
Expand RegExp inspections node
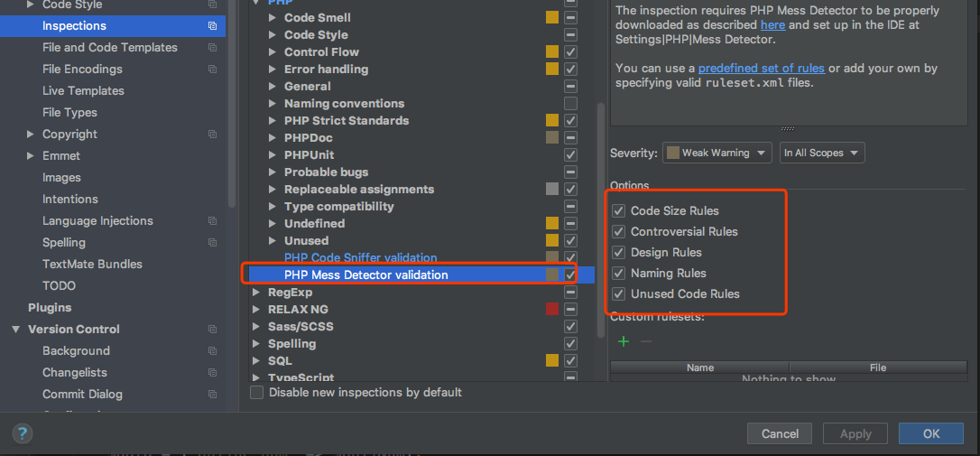pos(255,293)
